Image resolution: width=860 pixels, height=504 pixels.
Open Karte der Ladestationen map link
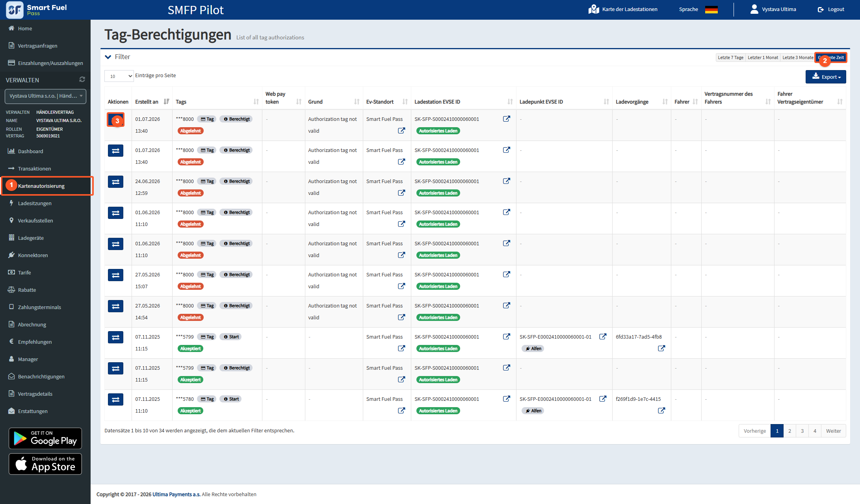(x=623, y=9)
